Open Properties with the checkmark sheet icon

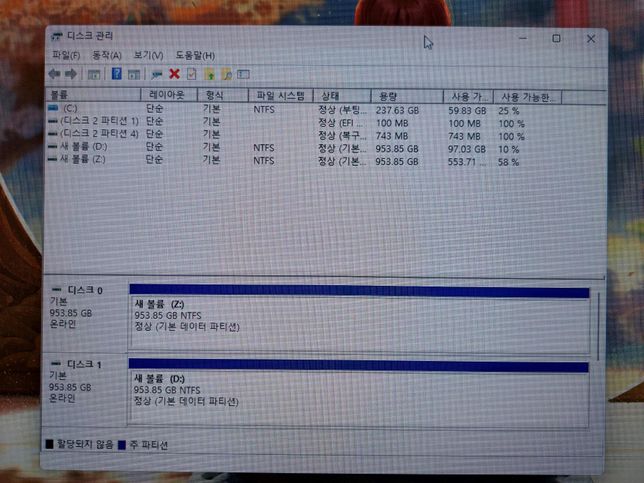pos(191,74)
